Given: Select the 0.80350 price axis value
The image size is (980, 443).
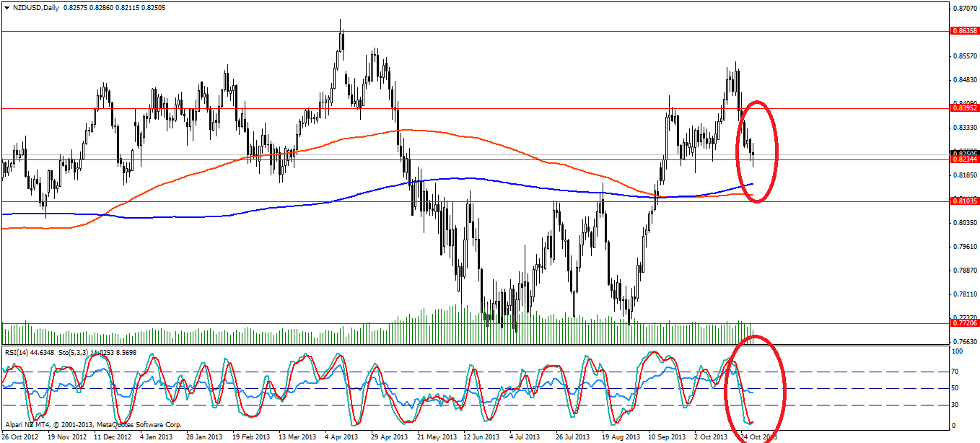Looking at the screenshot, I should click(966, 222).
